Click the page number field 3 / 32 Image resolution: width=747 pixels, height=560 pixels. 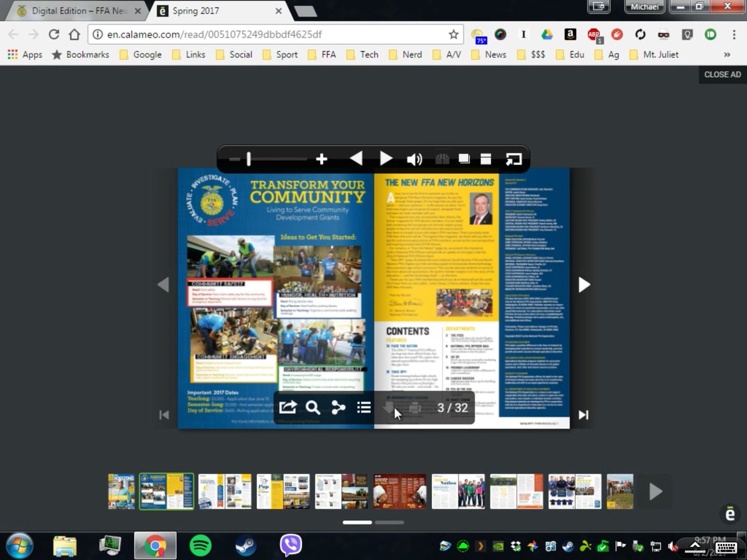point(453,408)
